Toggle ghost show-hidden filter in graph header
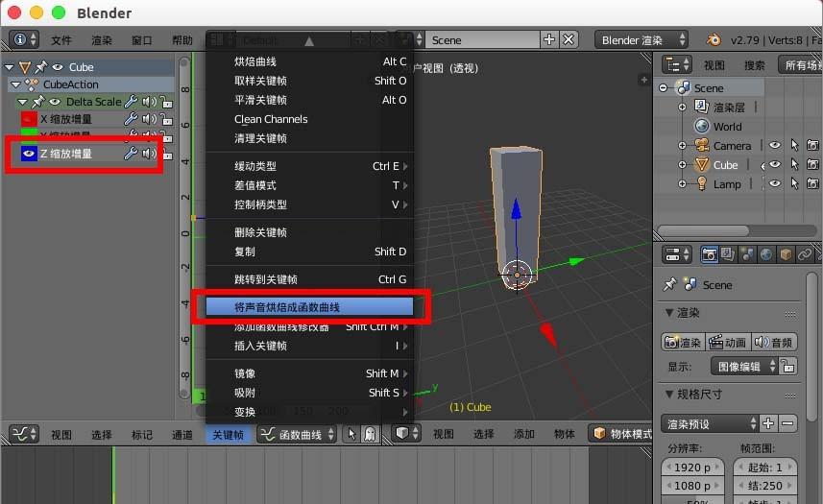Image resolution: width=823 pixels, height=504 pixels. [370, 434]
